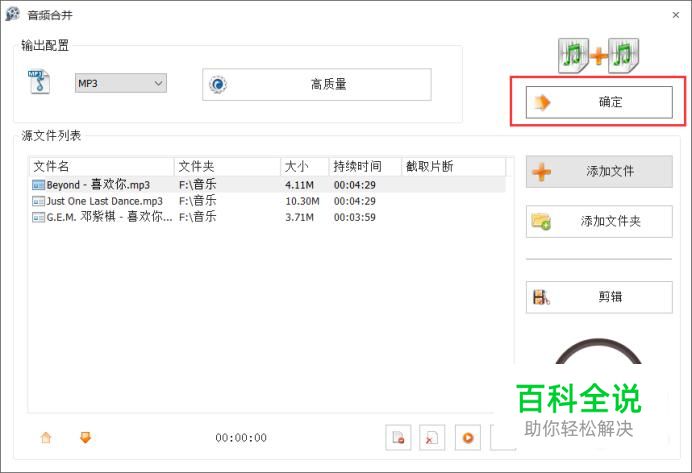692x473 pixels.
Task: Select the file Beyond - 喜欢你.mp3
Action: tap(267, 184)
